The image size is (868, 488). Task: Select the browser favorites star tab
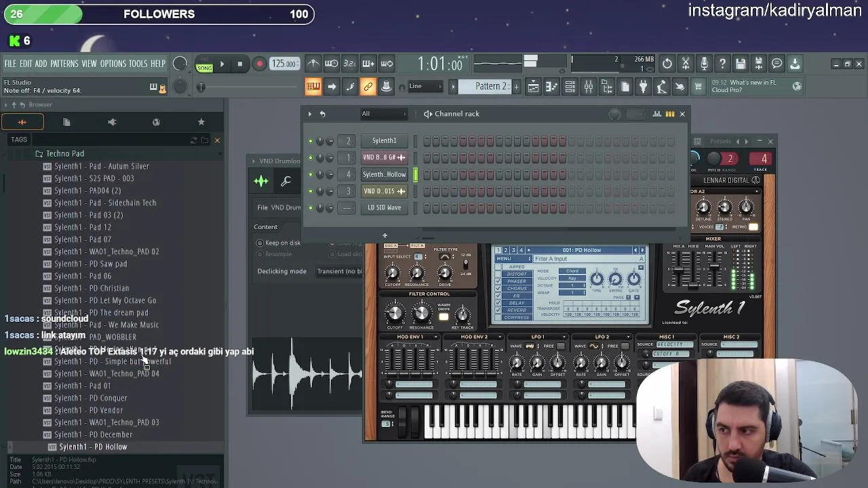coord(201,122)
